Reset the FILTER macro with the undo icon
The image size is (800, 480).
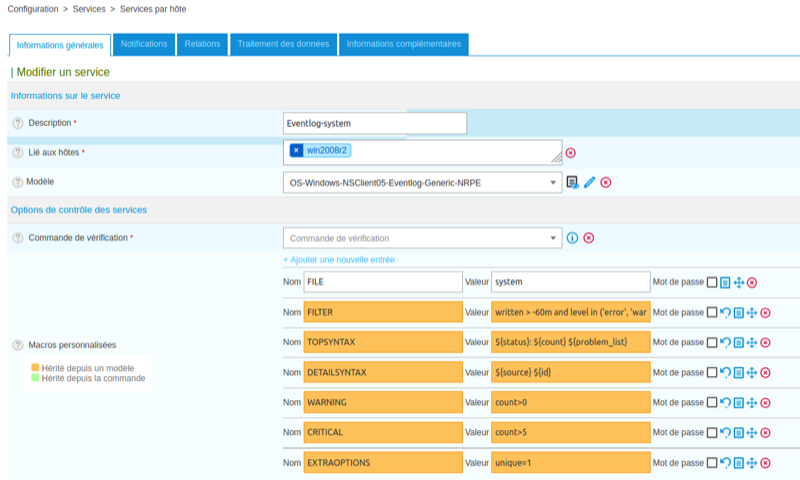(x=725, y=313)
